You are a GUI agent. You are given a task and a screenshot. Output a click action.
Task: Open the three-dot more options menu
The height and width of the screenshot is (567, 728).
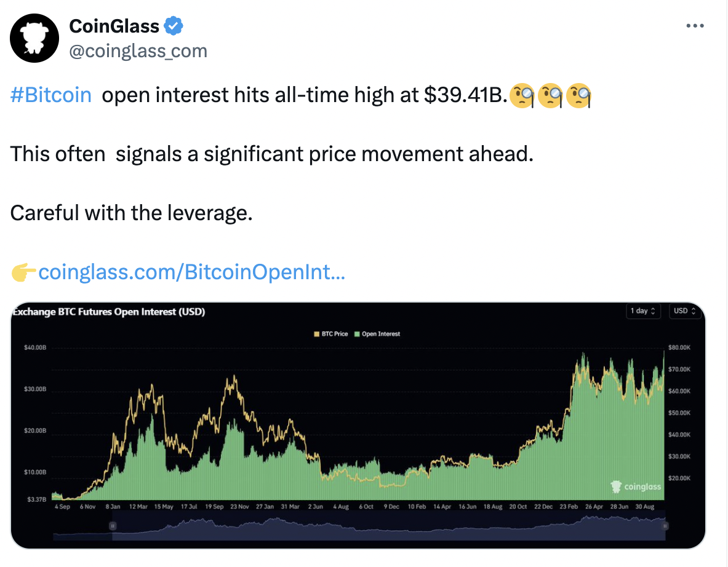695,26
